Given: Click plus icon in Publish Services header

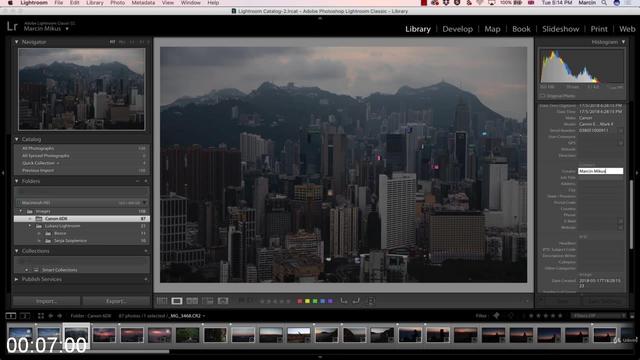Looking at the screenshot, I should click(146, 279).
